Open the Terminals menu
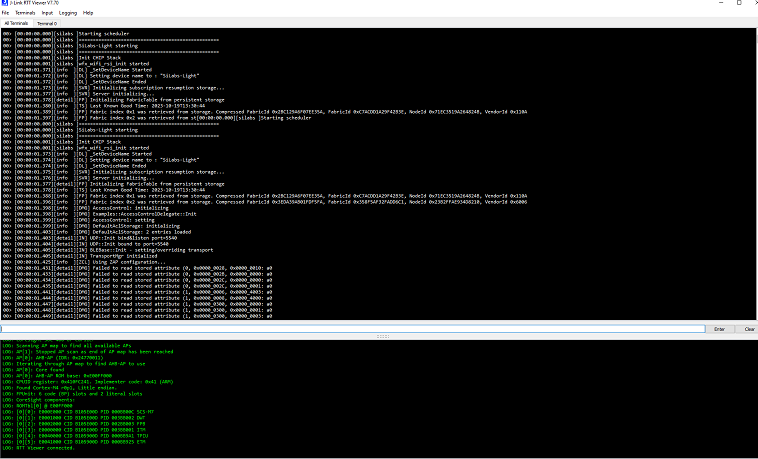 pyautogui.click(x=25, y=13)
